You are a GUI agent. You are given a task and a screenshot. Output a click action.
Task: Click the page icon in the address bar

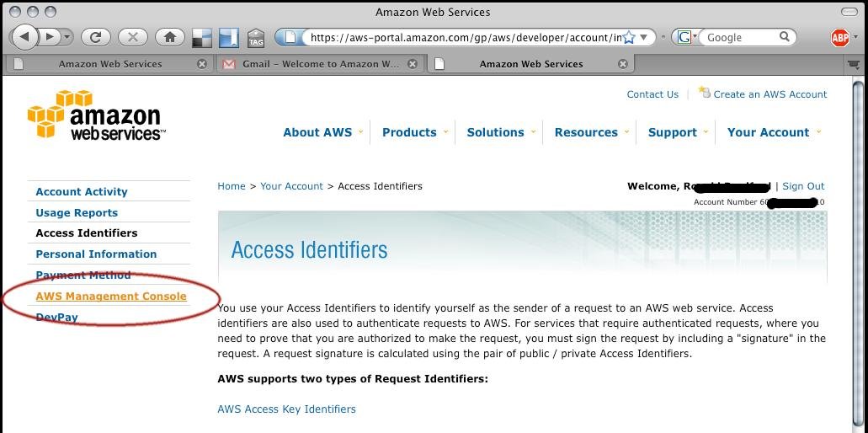click(290, 37)
